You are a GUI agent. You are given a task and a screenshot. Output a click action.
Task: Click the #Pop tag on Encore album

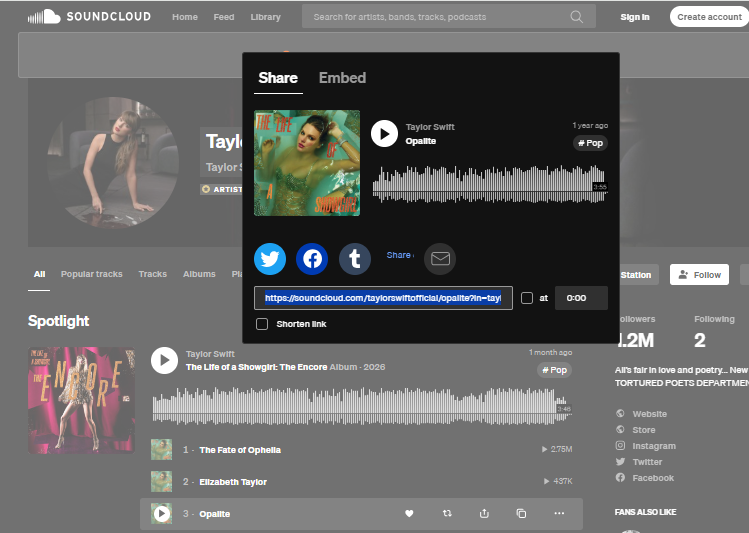pyautogui.click(x=555, y=370)
